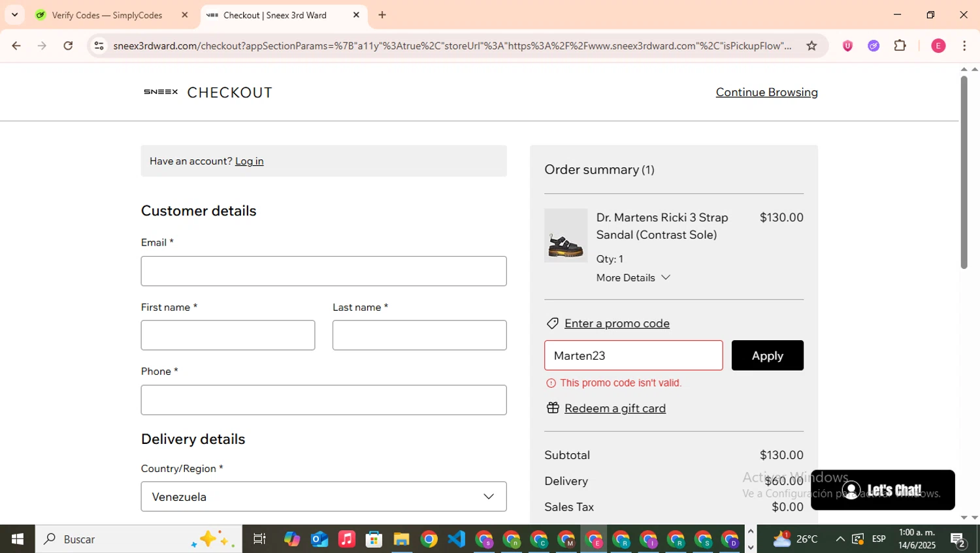Open Chrome profile E avatar

coord(938,46)
